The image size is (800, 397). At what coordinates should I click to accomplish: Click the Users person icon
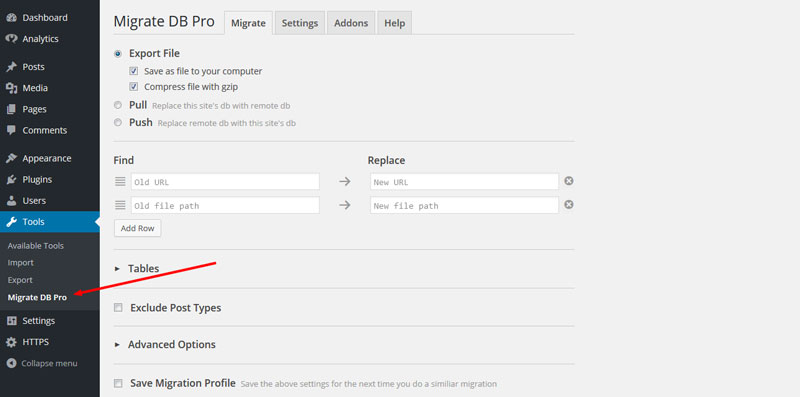coord(11,201)
